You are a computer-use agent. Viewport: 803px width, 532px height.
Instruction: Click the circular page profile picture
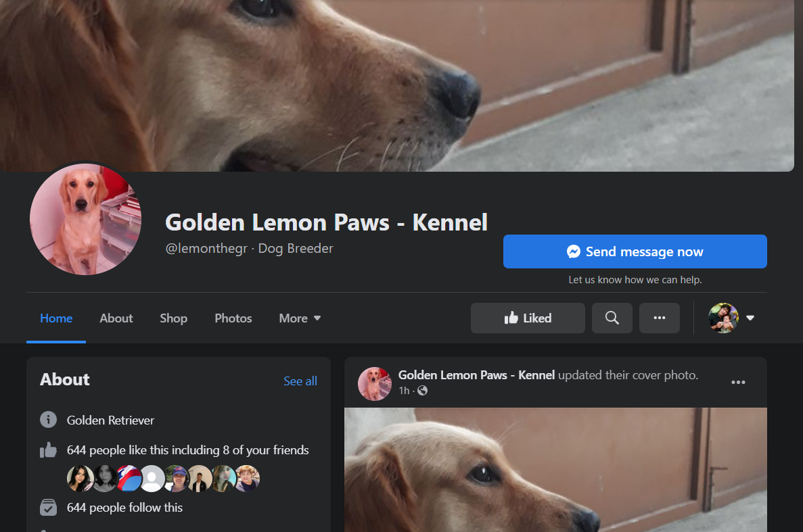click(x=85, y=220)
